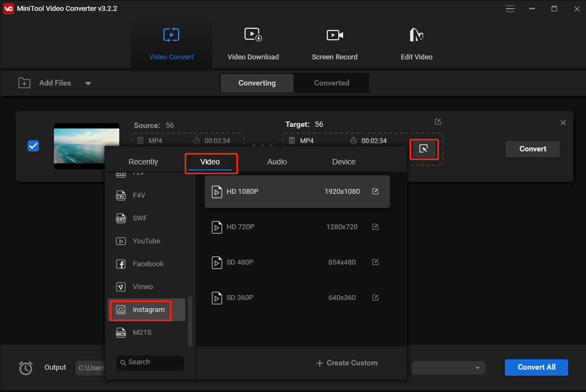Click the F4V file icon

coord(121,195)
